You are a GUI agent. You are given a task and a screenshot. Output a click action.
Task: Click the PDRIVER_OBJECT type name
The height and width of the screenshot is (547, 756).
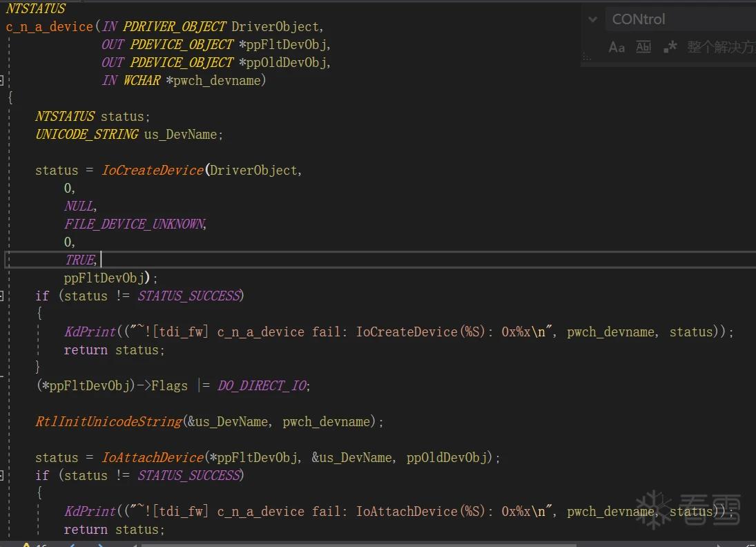174,26
